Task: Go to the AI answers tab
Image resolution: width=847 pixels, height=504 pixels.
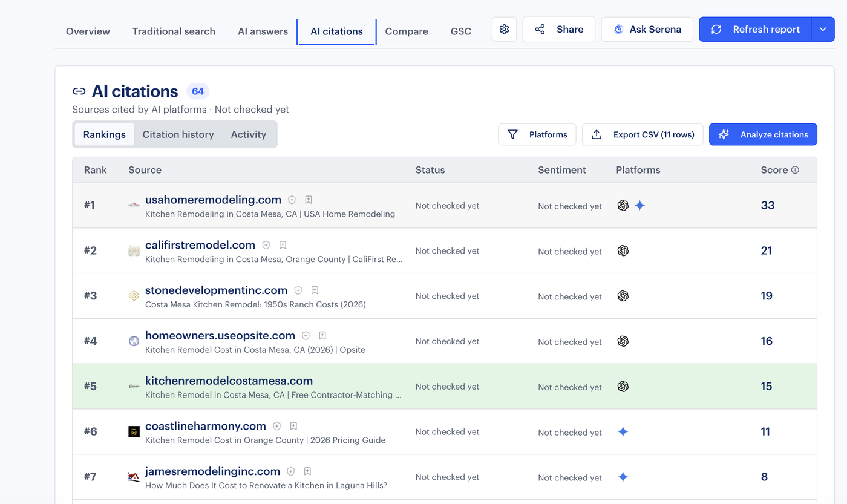Action: (263, 31)
